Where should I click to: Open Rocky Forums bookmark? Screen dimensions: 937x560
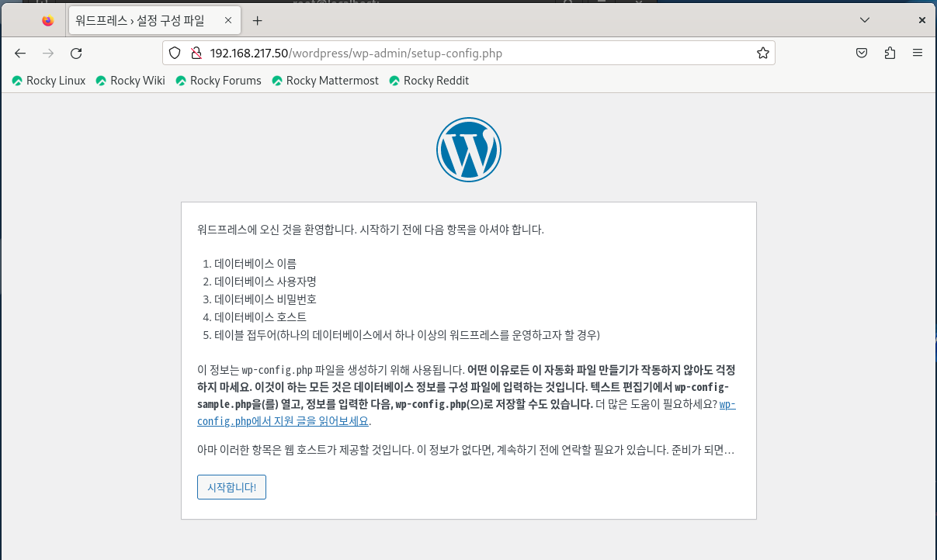click(x=219, y=81)
